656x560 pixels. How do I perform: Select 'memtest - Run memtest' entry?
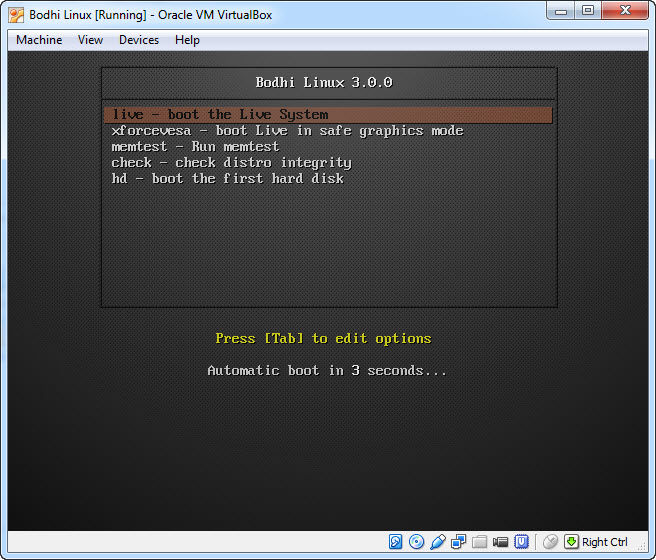[x=328, y=147]
